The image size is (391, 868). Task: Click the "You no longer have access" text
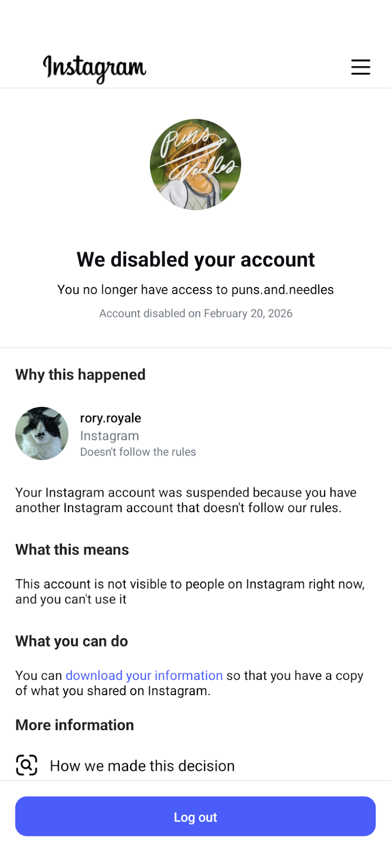pos(195,290)
